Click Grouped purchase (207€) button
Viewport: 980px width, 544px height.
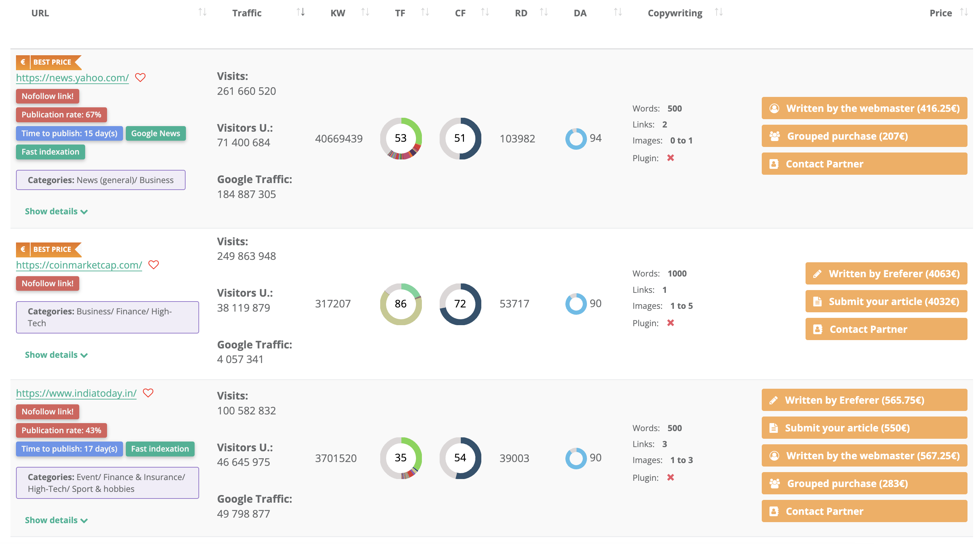point(864,136)
